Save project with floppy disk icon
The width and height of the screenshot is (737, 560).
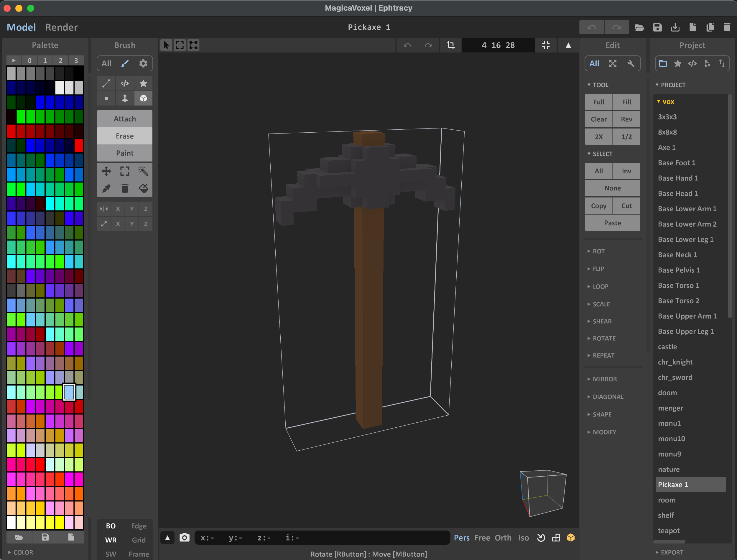tap(657, 27)
